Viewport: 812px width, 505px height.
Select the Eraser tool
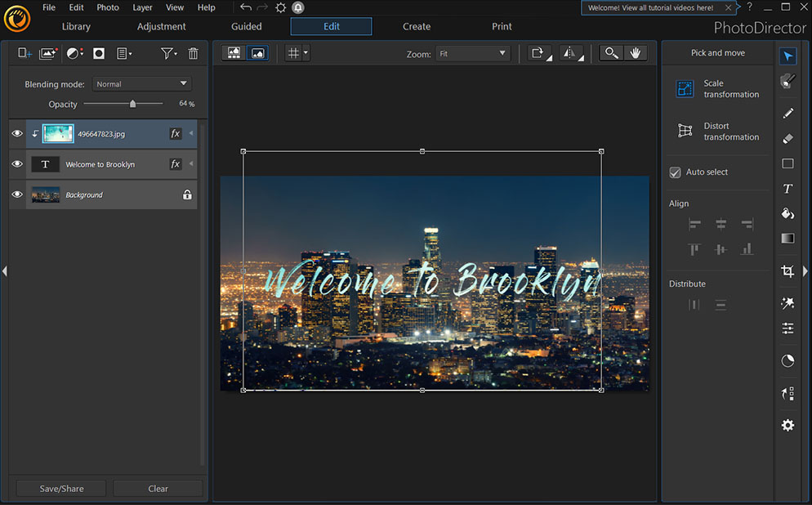pyautogui.click(x=787, y=137)
